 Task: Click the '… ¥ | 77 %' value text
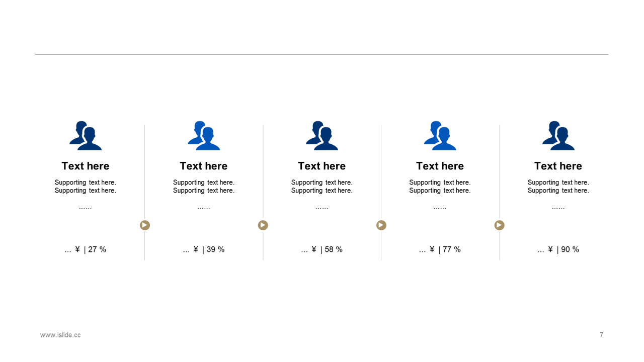(x=440, y=249)
